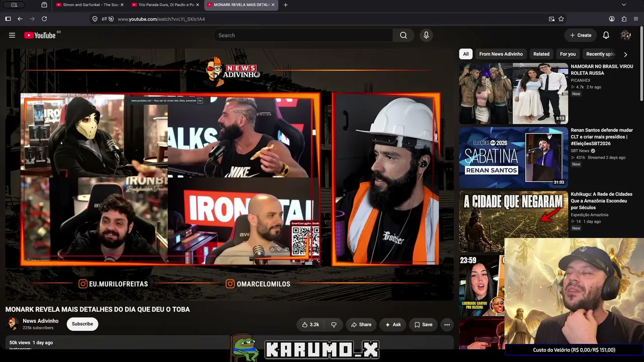Subscribe to News Adivinho
644x362 pixels.
tap(83, 324)
